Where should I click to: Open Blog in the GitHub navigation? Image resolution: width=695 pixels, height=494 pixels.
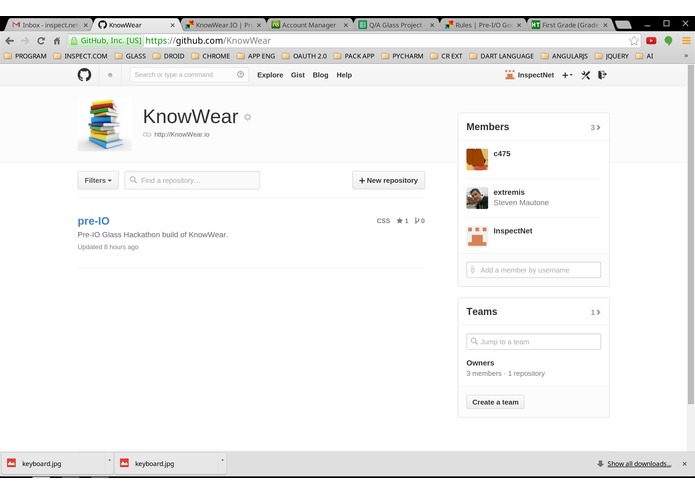(320, 75)
